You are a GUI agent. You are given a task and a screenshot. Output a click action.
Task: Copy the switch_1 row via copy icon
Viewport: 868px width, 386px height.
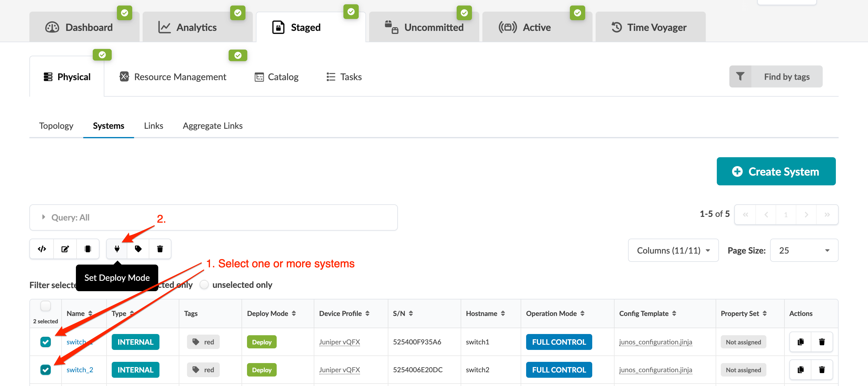(801, 342)
